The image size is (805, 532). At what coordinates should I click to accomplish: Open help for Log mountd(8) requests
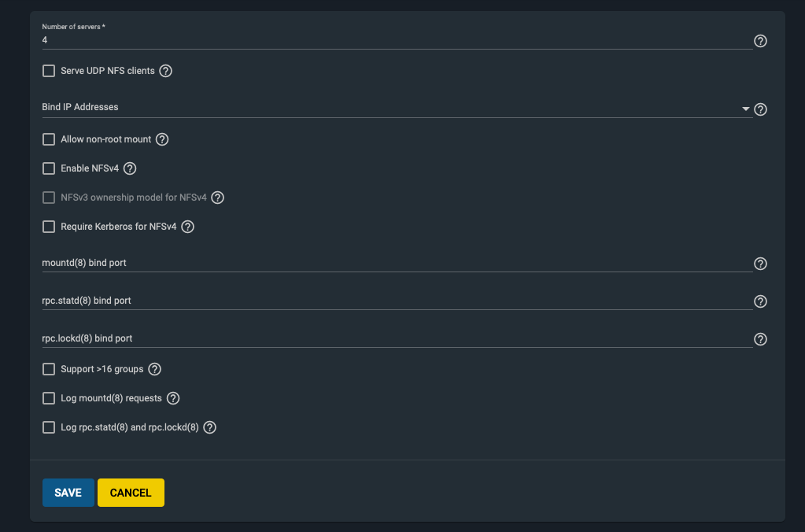tap(173, 398)
